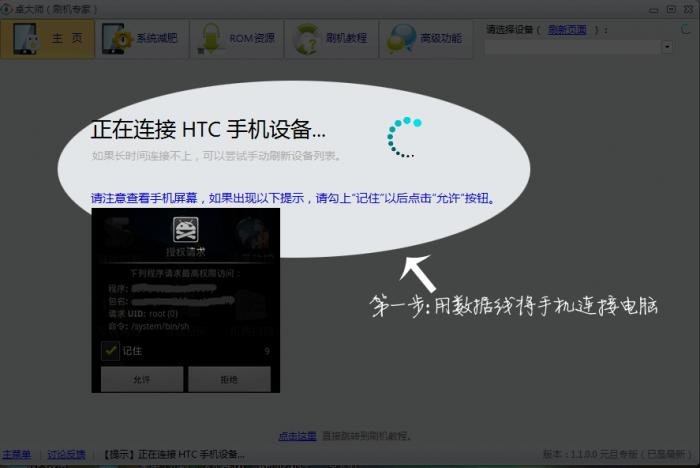Toggle the 记住 checkbox in phone prompt
Image resolution: width=700 pixels, height=468 pixels.
point(110,351)
